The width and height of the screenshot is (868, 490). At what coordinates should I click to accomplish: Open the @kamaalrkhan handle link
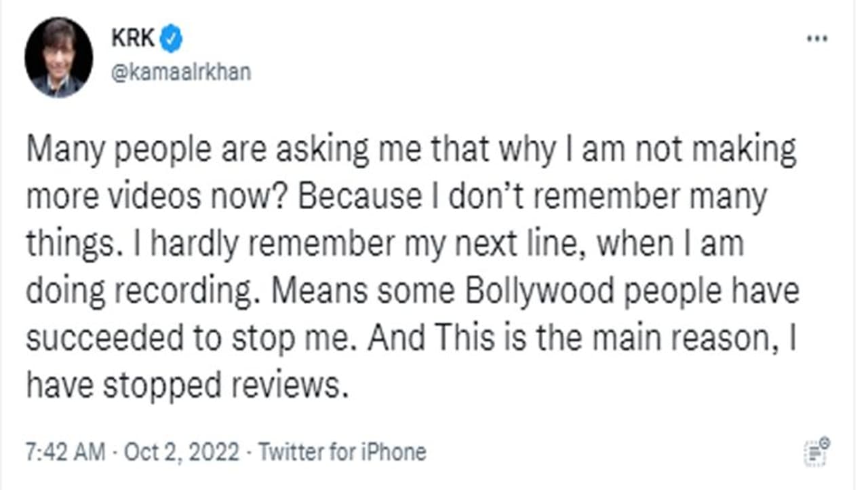click(180, 72)
